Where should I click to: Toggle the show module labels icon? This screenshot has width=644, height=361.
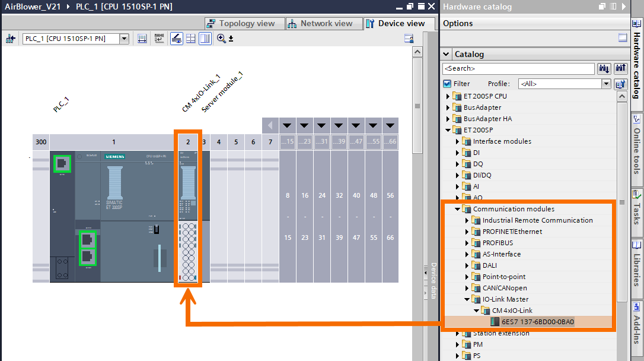pyautogui.click(x=177, y=39)
